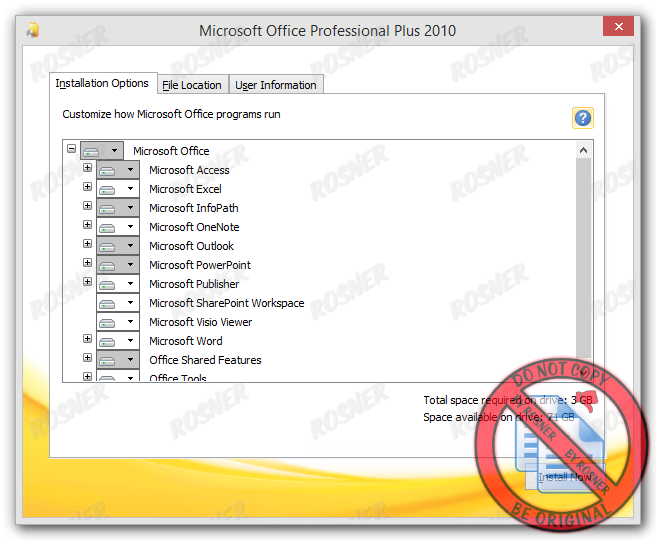Select the Microsoft Excel label
The height and width of the screenshot is (540, 656).
pyautogui.click(x=185, y=189)
